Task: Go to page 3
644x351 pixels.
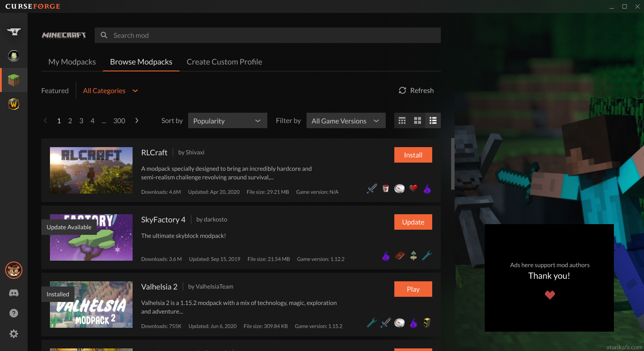Action: pyautogui.click(x=81, y=121)
